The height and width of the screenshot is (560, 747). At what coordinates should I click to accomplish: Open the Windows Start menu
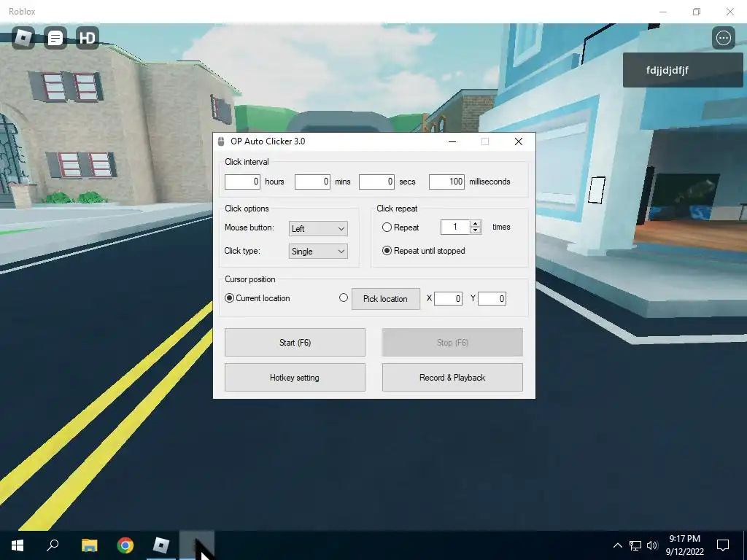[x=18, y=545]
